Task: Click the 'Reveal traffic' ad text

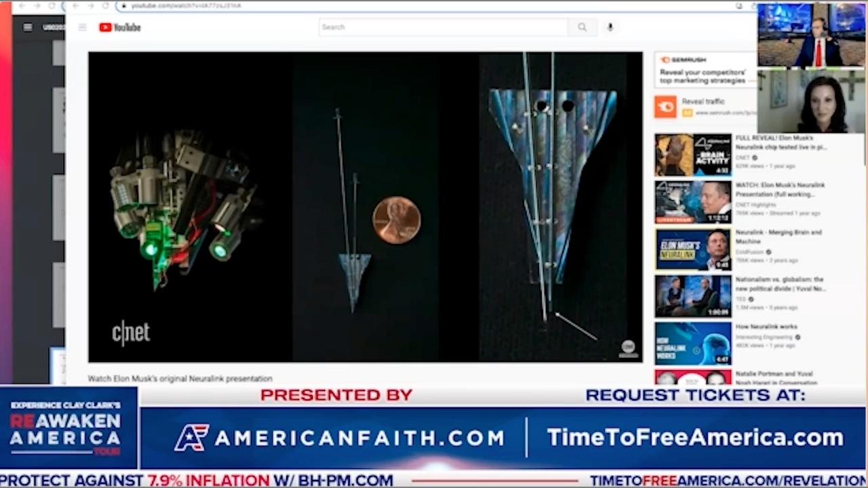Action: [703, 102]
